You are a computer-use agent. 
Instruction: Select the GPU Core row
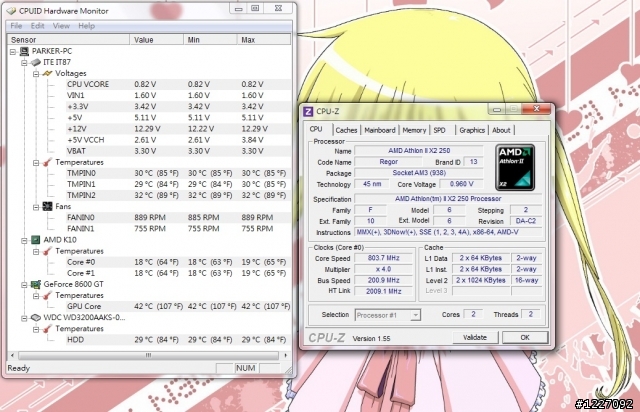coord(179,306)
